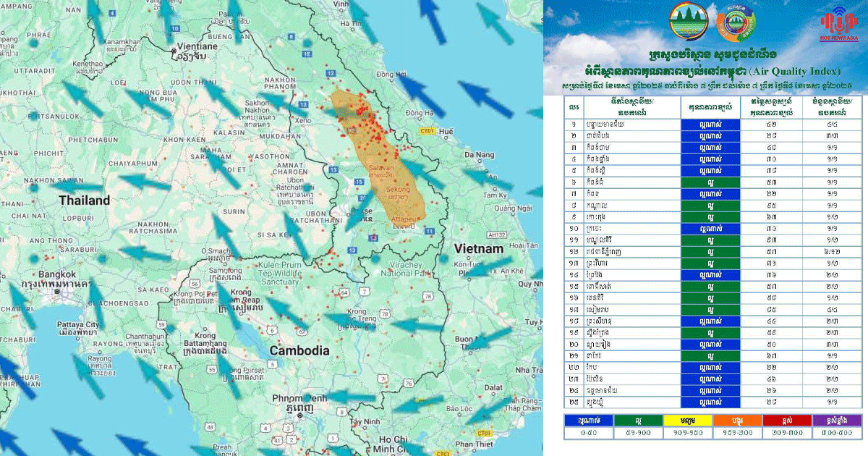Click the Da Nang city label

[x=480, y=154]
